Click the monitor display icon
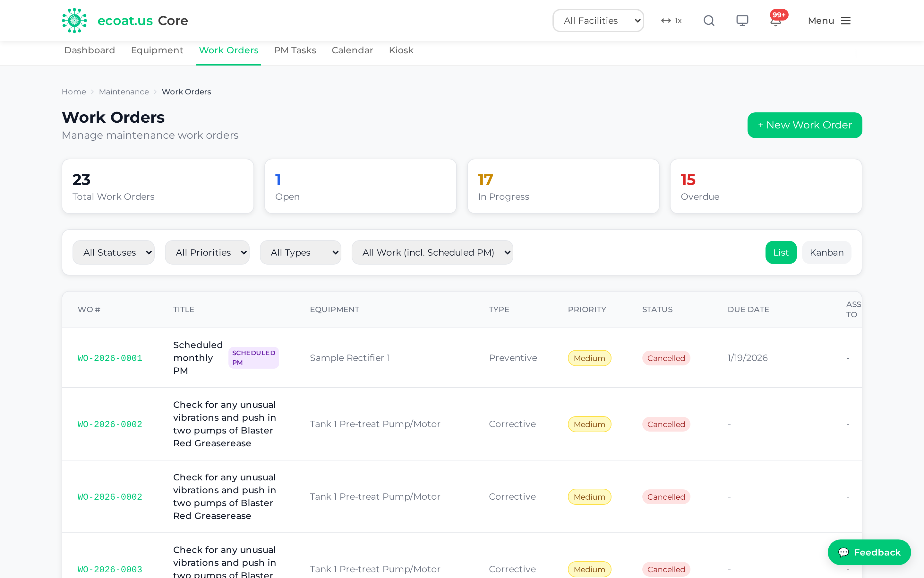924x578 pixels. [x=742, y=21]
